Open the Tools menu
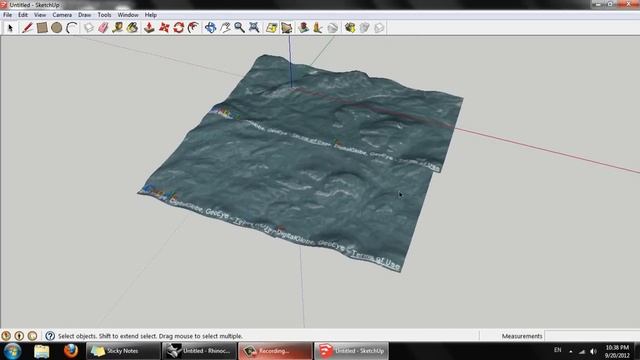The height and width of the screenshot is (360, 640). (104, 15)
